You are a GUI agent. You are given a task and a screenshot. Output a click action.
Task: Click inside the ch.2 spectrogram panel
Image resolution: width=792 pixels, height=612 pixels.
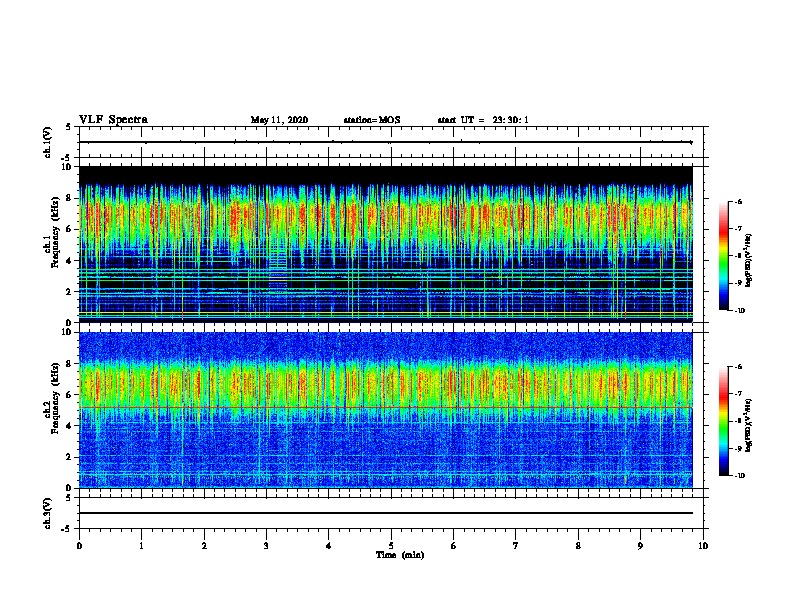[386, 410]
